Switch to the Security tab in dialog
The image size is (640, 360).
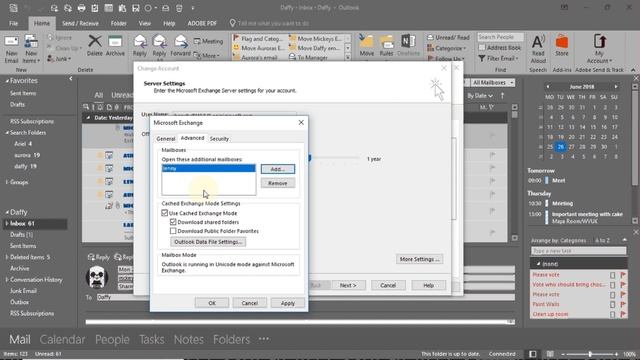point(219,139)
